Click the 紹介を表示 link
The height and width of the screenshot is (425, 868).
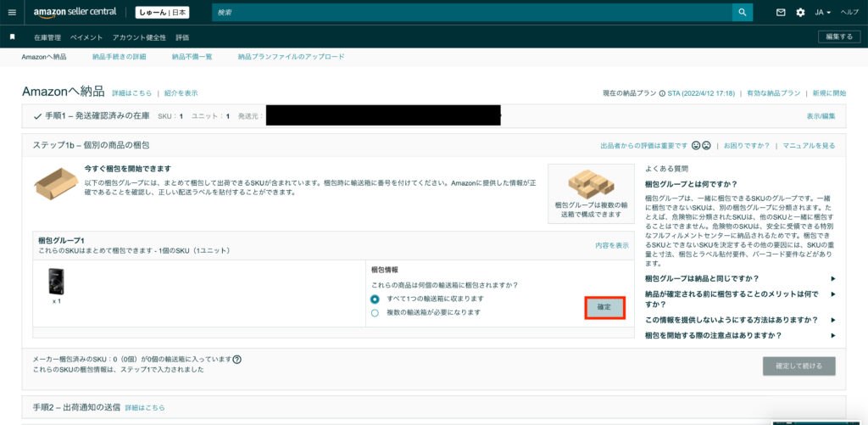tap(181, 93)
